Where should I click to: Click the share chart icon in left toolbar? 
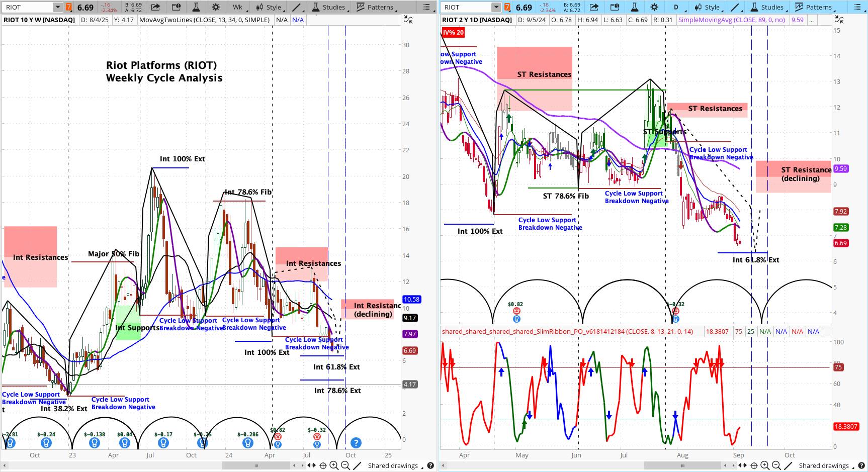(155, 7)
